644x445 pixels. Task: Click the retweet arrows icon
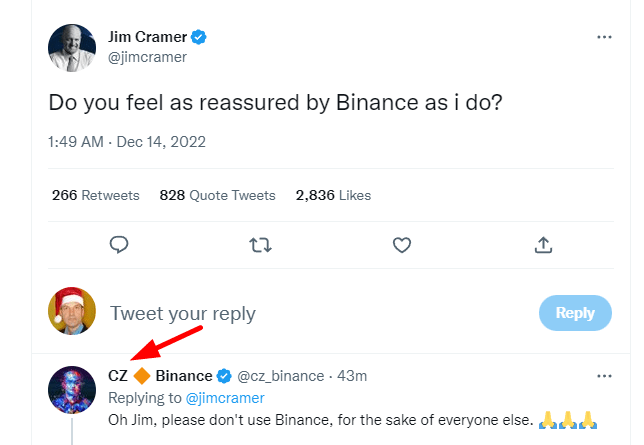[x=260, y=244]
